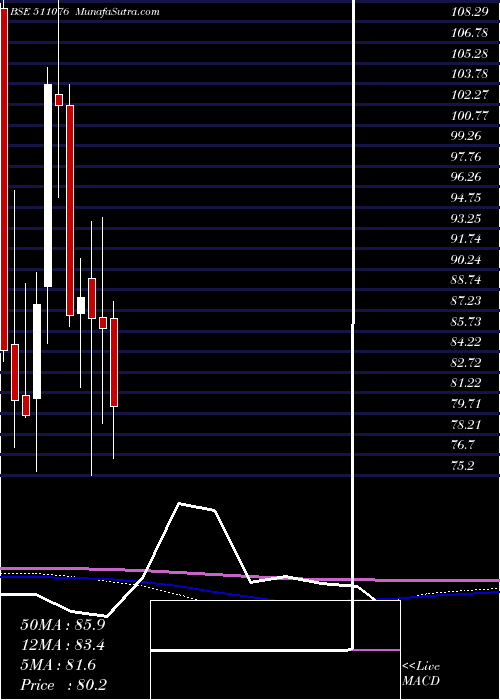Pick the 88.74 axis value
This screenshot has height=700, width=500.
466,280
